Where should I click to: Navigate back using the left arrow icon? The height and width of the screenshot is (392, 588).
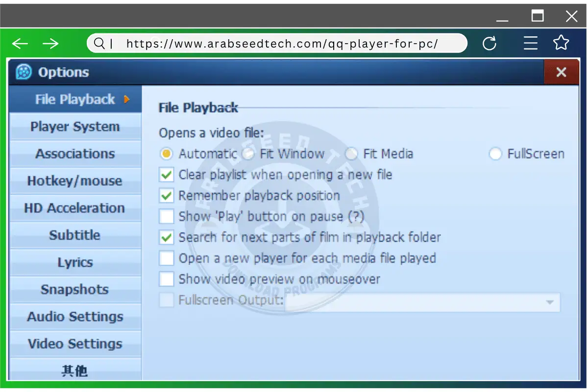click(x=20, y=43)
